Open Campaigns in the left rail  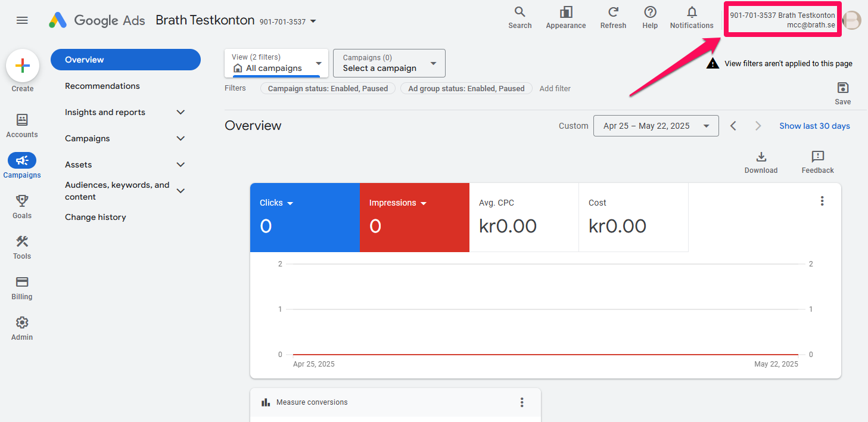click(22, 166)
